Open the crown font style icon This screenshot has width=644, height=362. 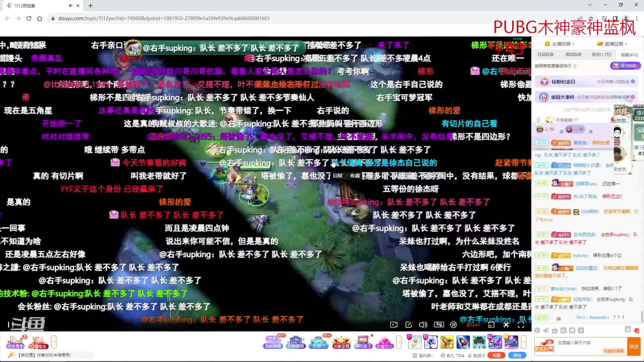click(x=555, y=330)
